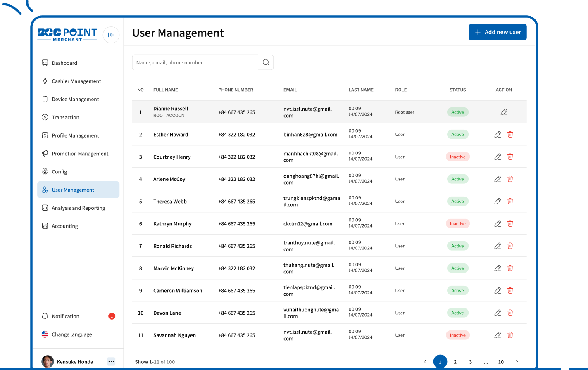Delete user Kathryn Murphy
The width and height of the screenshot is (588, 370).
pos(510,224)
